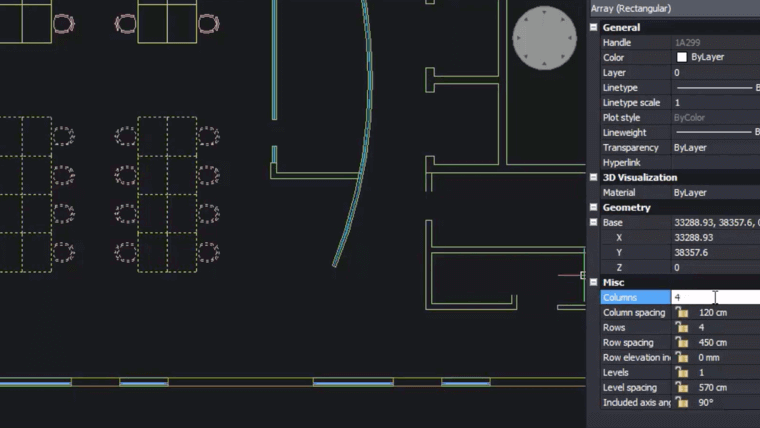Click the Layer value field
The width and height of the screenshot is (760, 428).
pyautogui.click(x=715, y=73)
